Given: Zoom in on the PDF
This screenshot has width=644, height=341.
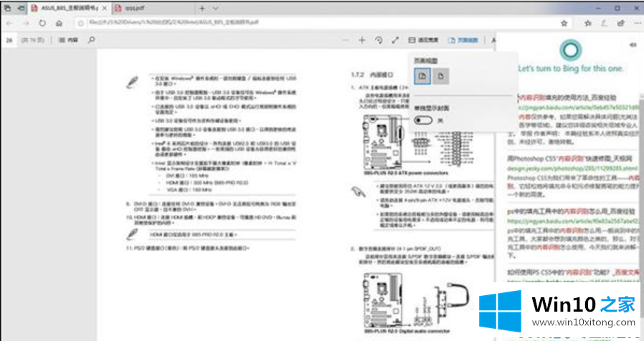Looking at the screenshot, I should [362, 40].
